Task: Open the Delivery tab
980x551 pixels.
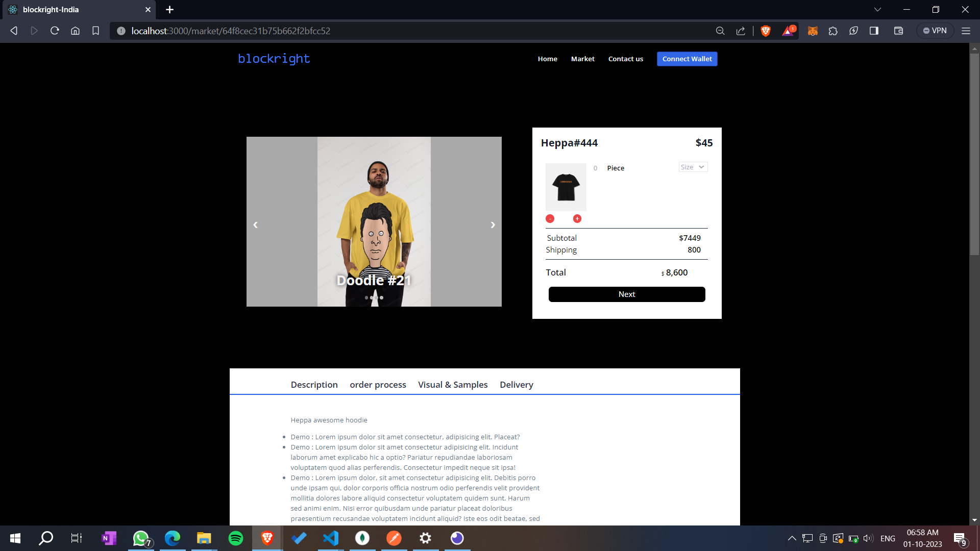Action: pyautogui.click(x=516, y=385)
